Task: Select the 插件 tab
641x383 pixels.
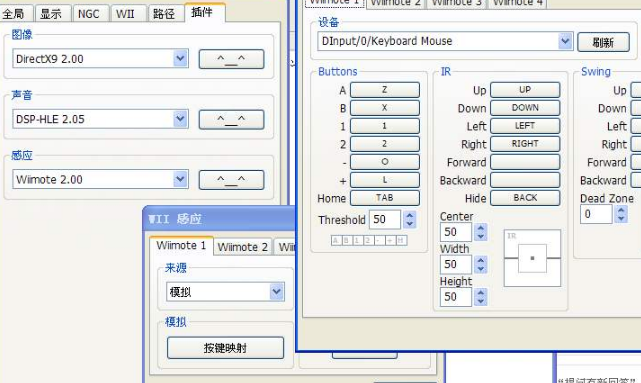Action: click(204, 12)
